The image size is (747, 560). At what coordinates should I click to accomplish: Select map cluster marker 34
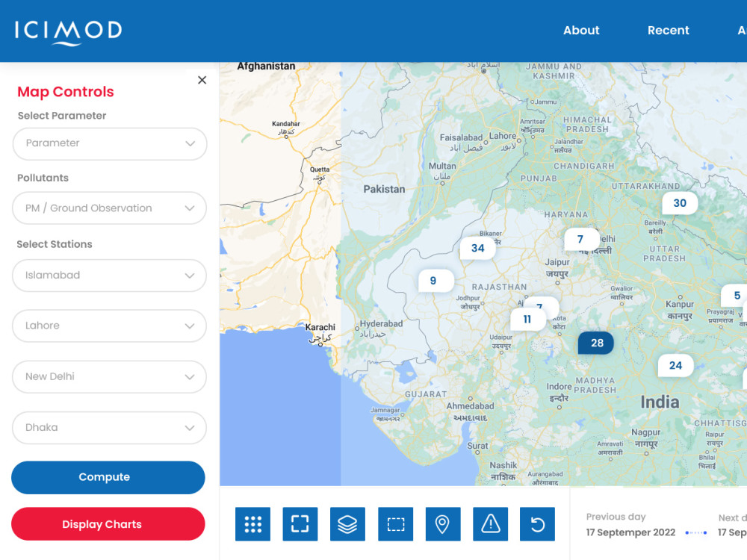click(x=477, y=248)
